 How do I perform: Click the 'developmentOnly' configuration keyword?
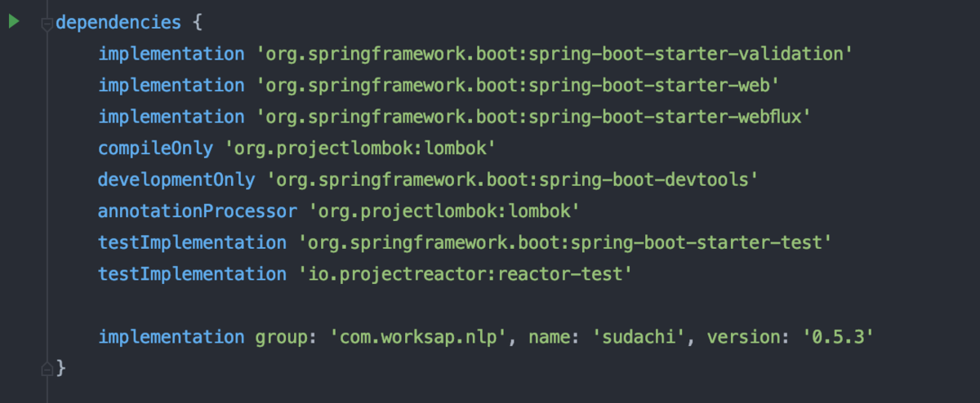[177, 179]
